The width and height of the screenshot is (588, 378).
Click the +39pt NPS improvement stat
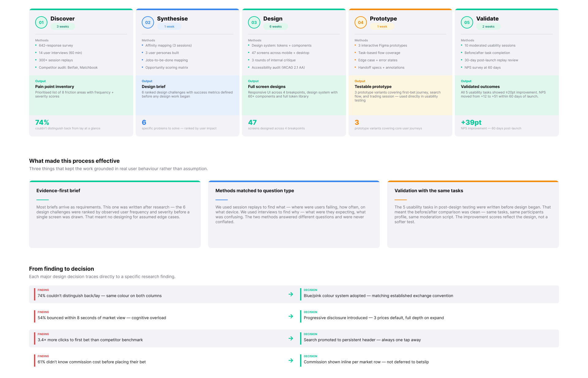click(x=471, y=123)
